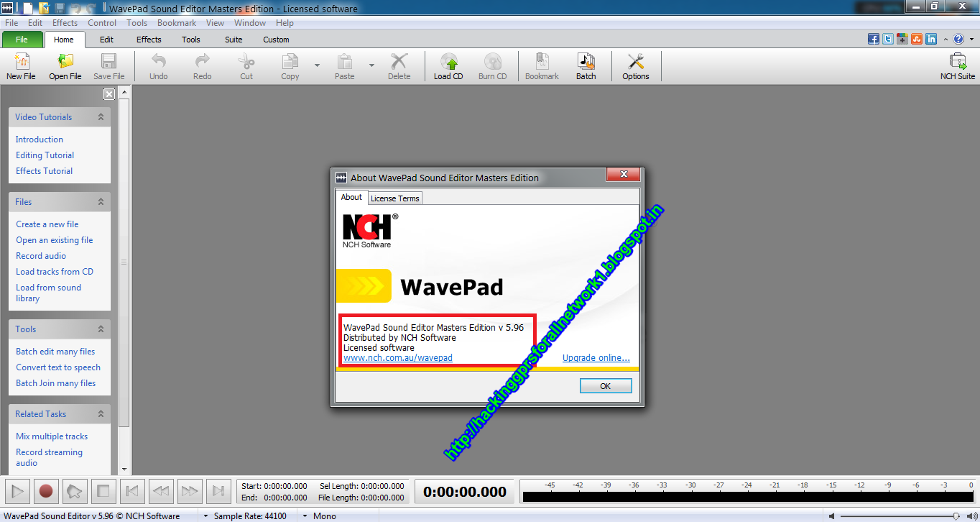Image resolution: width=980 pixels, height=522 pixels.
Task: Open the dropdown arrow beside the help icon
Action: coord(971,40)
